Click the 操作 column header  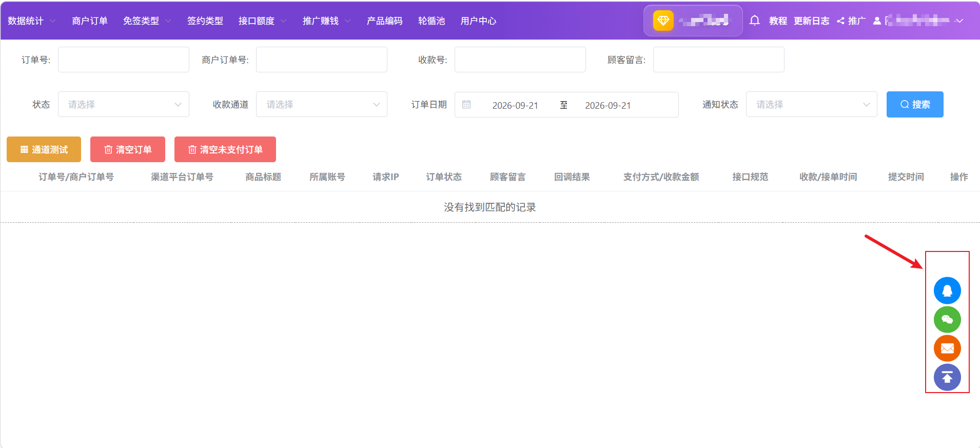click(959, 177)
